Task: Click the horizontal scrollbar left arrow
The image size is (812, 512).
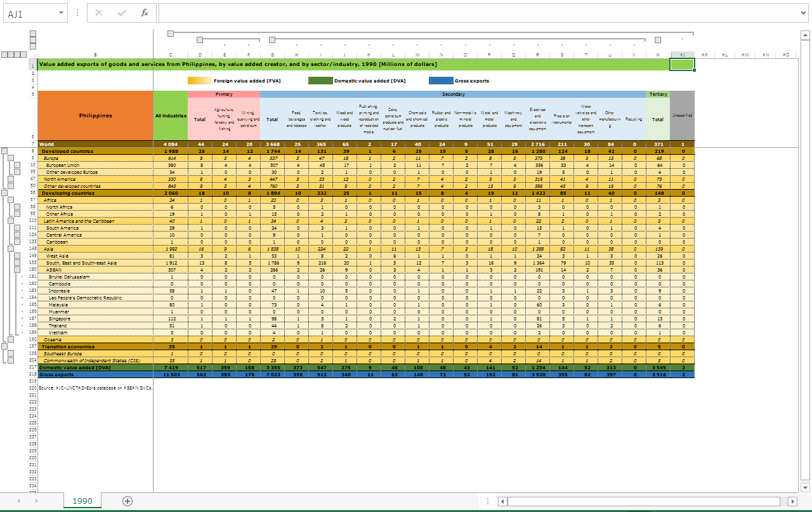Action: [x=502, y=501]
